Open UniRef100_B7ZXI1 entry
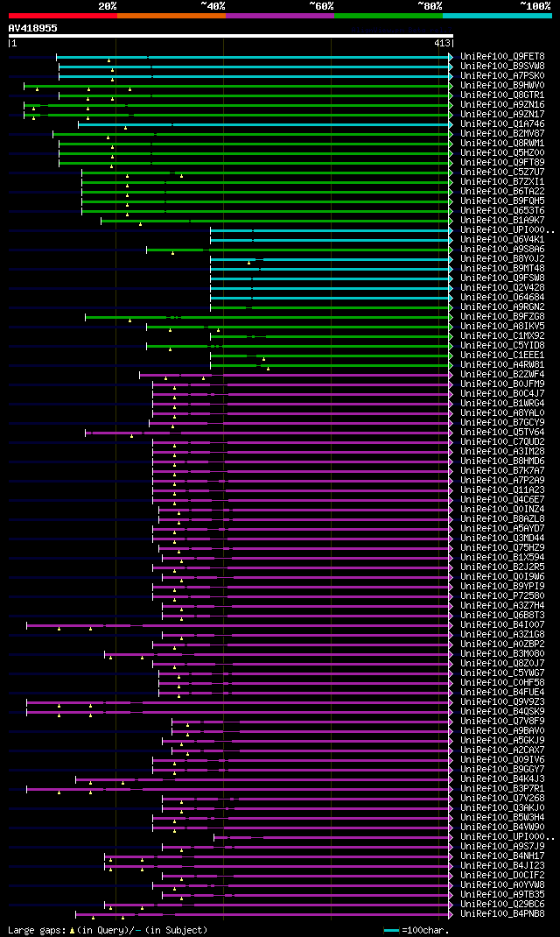The height and width of the screenshot is (937, 560). coord(502,181)
